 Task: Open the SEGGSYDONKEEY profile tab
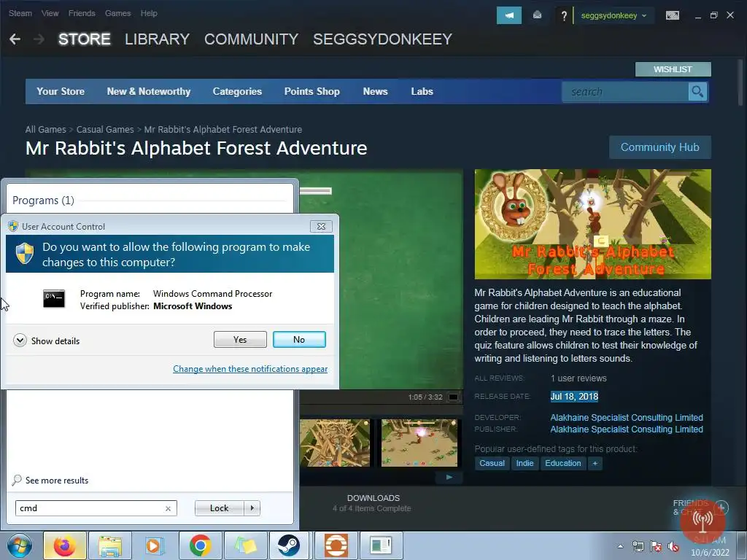[x=382, y=39]
